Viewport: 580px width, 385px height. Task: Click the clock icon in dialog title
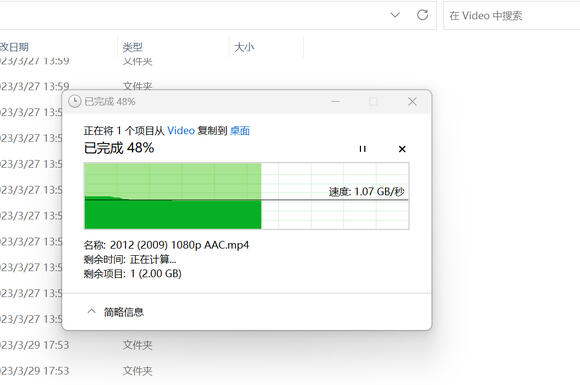(x=75, y=101)
